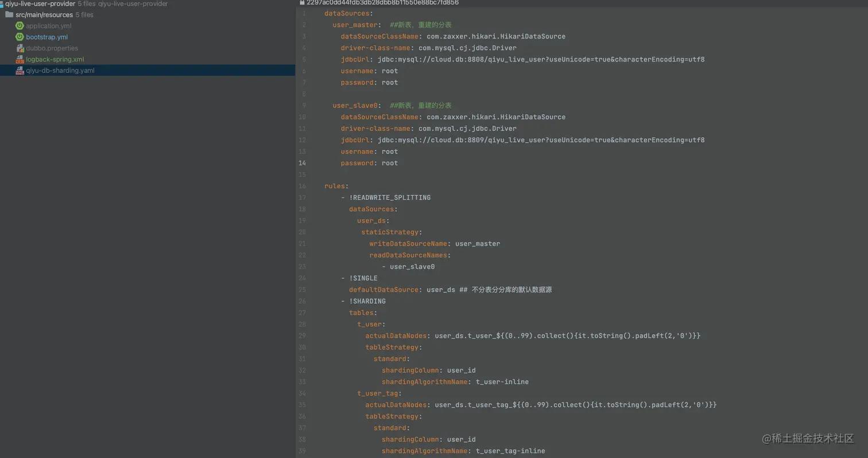The width and height of the screenshot is (868, 458).
Task: Select bootstrap.yml in the file list
Action: [46, 37]
